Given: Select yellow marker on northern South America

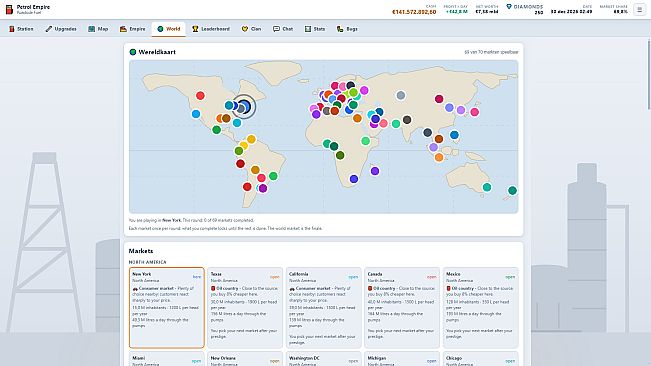Looking at the screenshot, I should 251,139.
